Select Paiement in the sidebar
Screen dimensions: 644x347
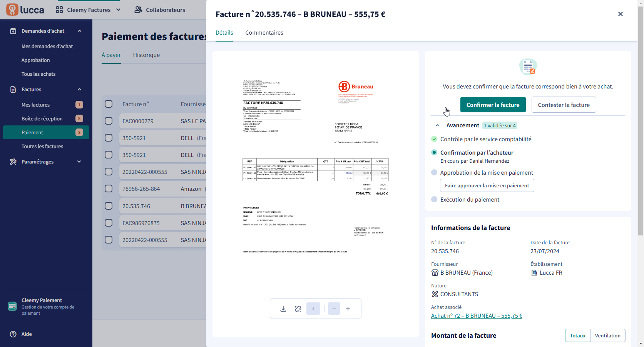46,132
